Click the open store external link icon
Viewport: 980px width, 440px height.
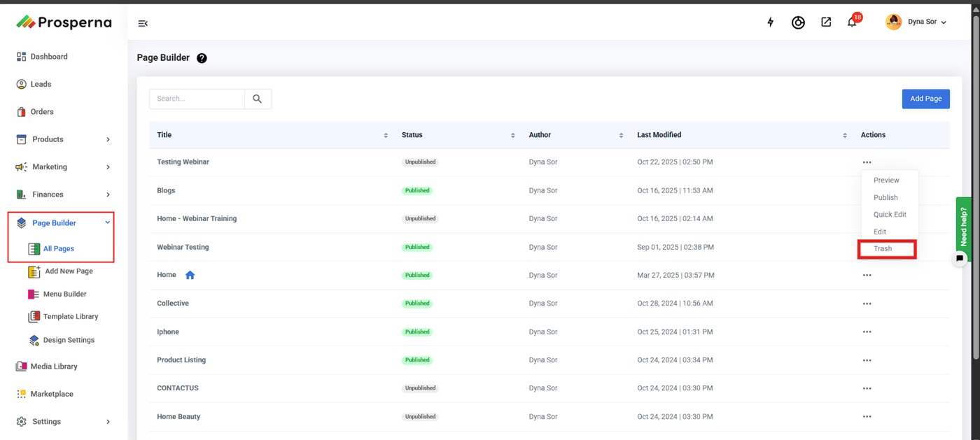(x=826, y=22)
